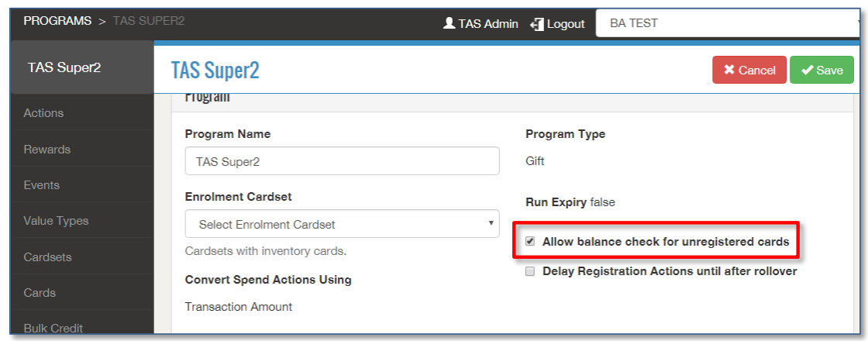
Task: Navigate to Cardsets in sidebar
Action: click(50, 257)
